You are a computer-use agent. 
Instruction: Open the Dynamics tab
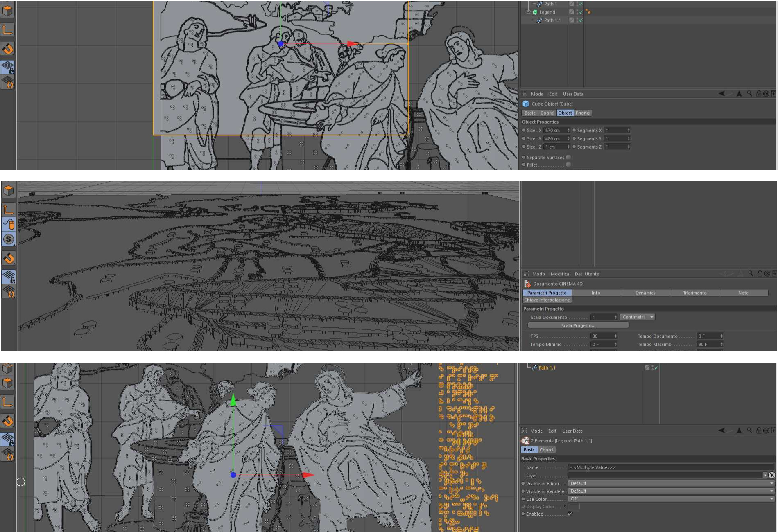tap(645, 293)
